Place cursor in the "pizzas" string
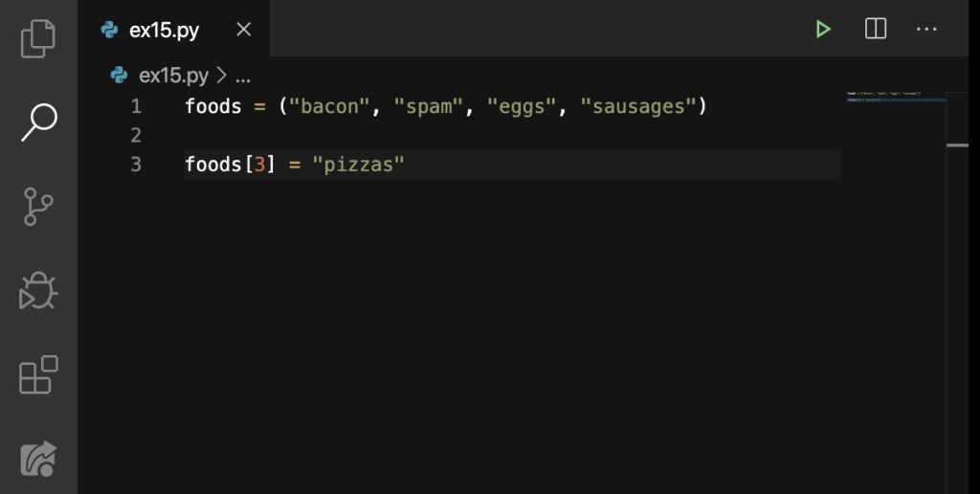Image resolution: width=980 pixels, height=494 pixels. tap(358, 165)
